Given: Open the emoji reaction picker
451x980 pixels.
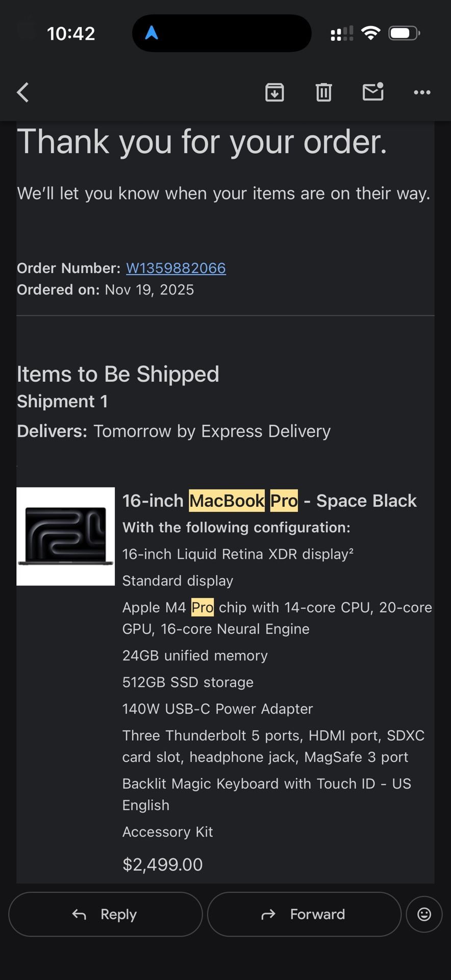Looking at the screenshot, I should tap(424, 914).
